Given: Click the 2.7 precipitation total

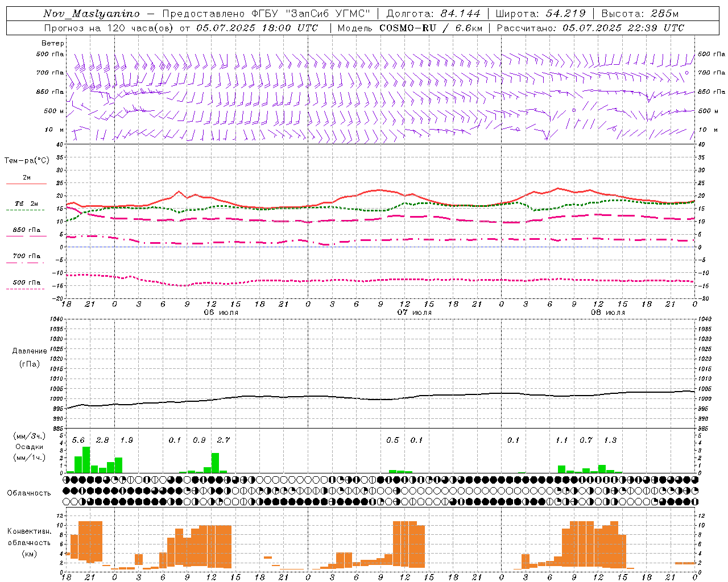Looking at the screenshot, I should 224,440.
